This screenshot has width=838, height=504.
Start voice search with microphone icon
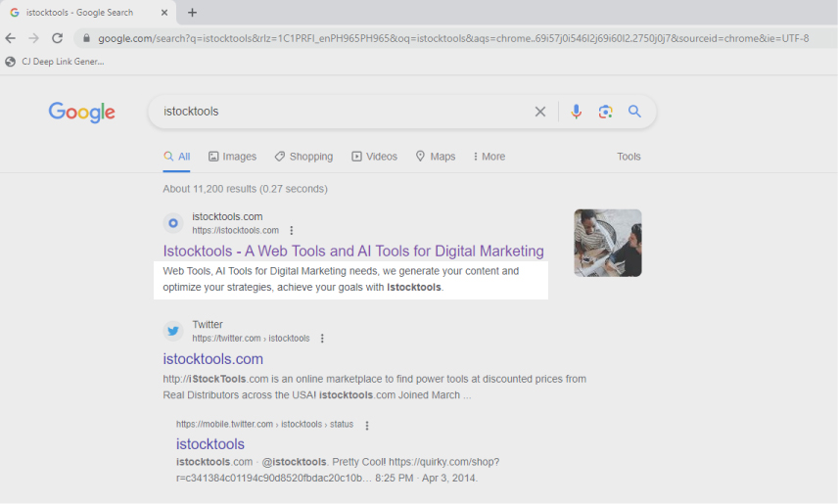click(x=576, y=112)
